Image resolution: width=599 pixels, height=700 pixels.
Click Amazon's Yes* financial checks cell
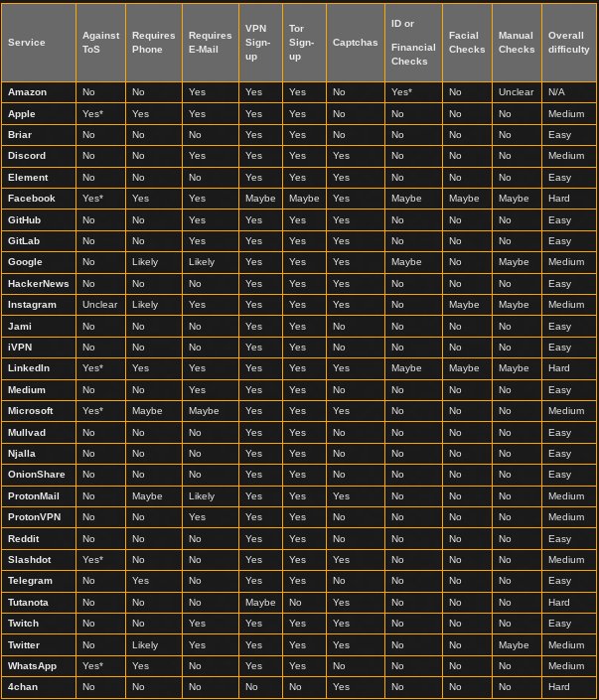click(413, 92)
